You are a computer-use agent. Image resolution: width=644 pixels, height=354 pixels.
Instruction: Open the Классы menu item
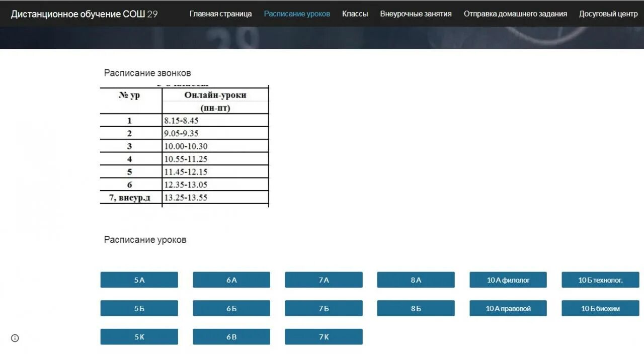pos(355,14)
